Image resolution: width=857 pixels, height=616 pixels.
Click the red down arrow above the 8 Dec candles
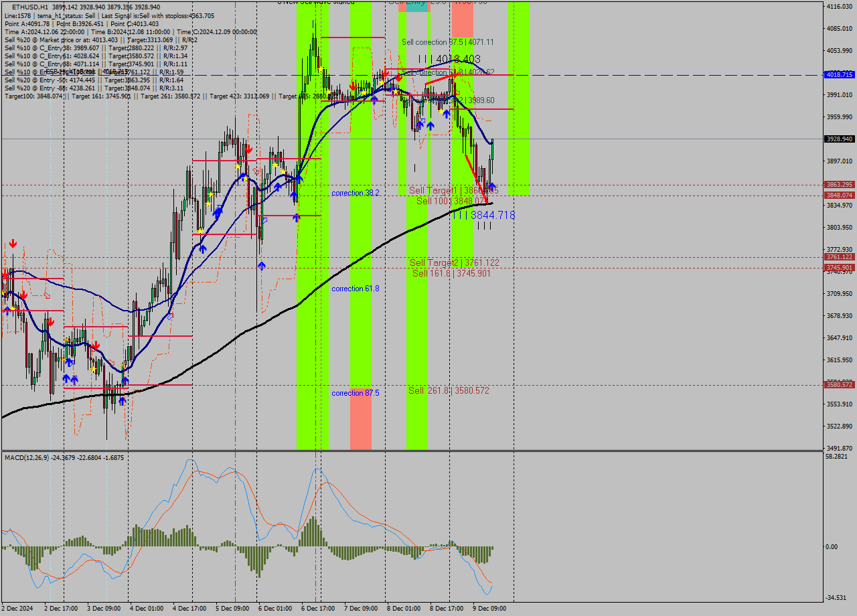[x=455, y=76]
